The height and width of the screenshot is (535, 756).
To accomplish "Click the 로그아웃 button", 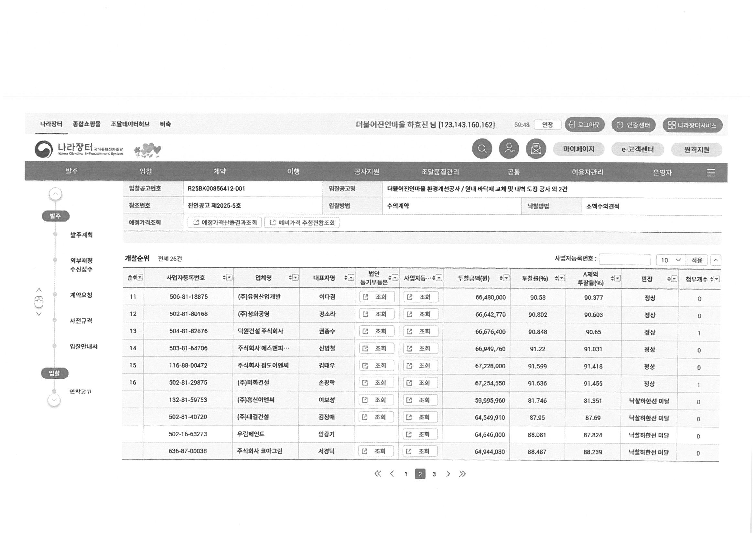I will click(x=584, y=125).
